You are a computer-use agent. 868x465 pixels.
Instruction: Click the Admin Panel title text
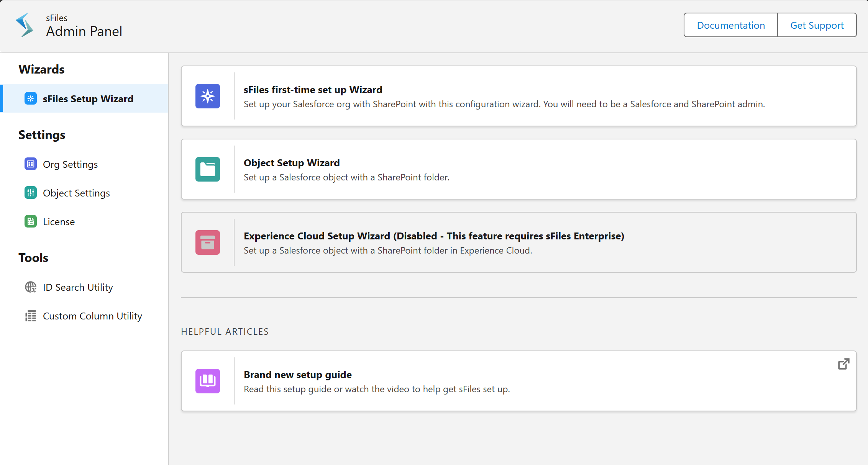[84, 31]
